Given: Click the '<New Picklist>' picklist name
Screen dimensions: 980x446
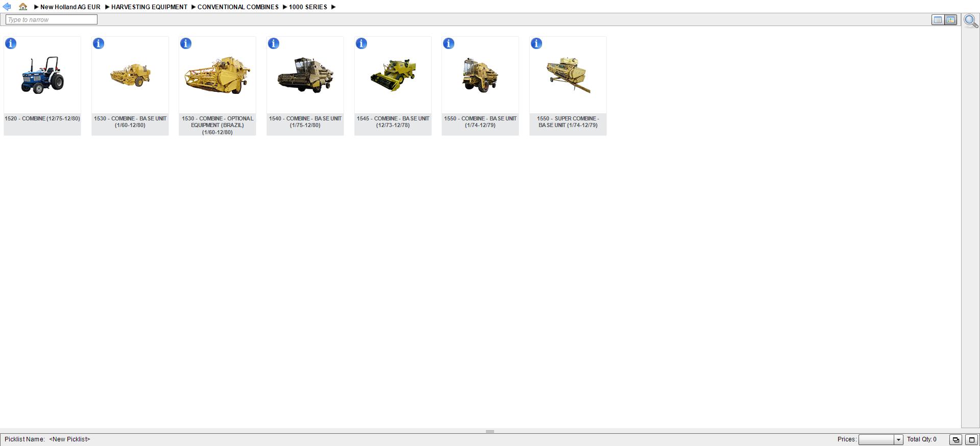Looking at the screenshot, I should point(69,439).
